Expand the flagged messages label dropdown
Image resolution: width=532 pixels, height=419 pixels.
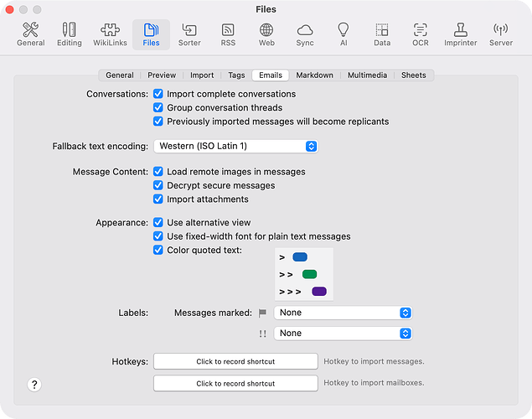343,313
